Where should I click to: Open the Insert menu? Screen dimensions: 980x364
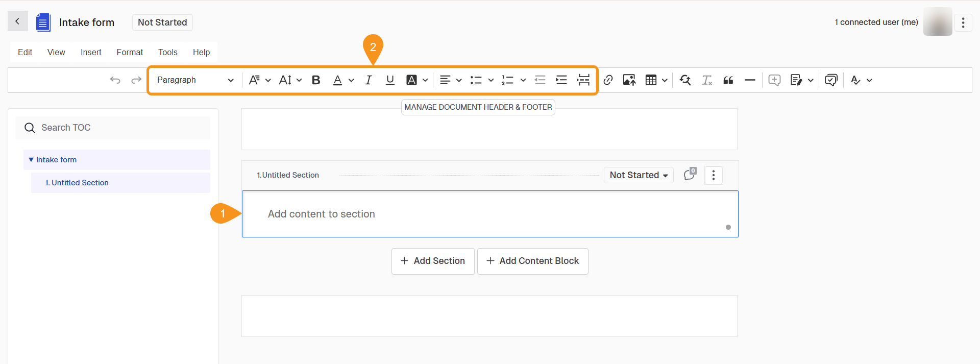point(91,52)
